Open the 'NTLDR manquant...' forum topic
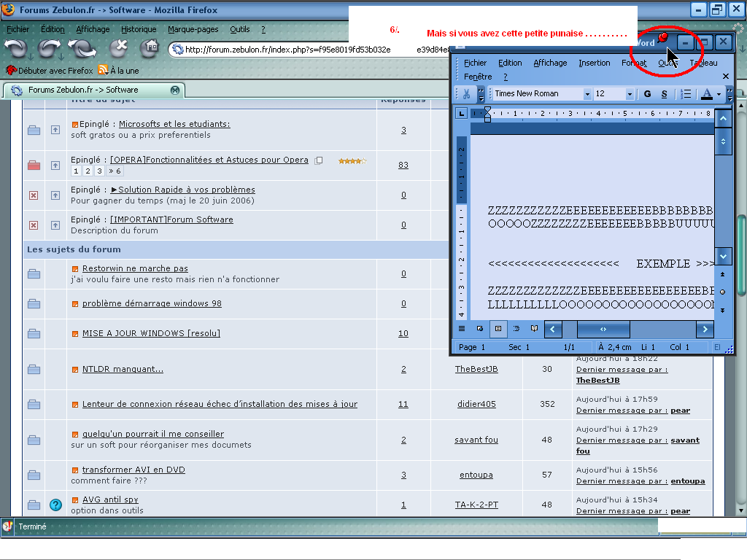 click(x=123, y=369)
